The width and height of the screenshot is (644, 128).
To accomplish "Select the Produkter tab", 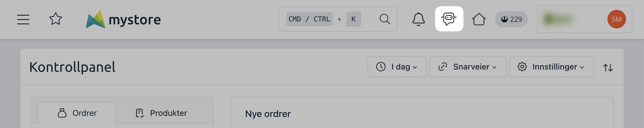I will [x=161, y=113].
